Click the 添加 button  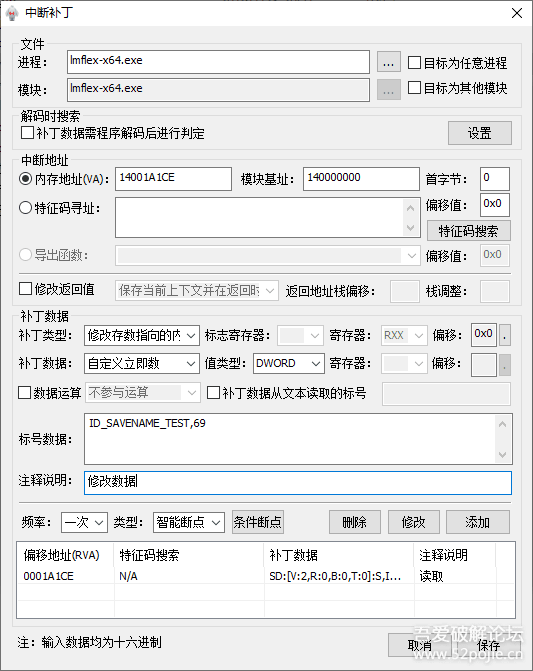(478, 522)
